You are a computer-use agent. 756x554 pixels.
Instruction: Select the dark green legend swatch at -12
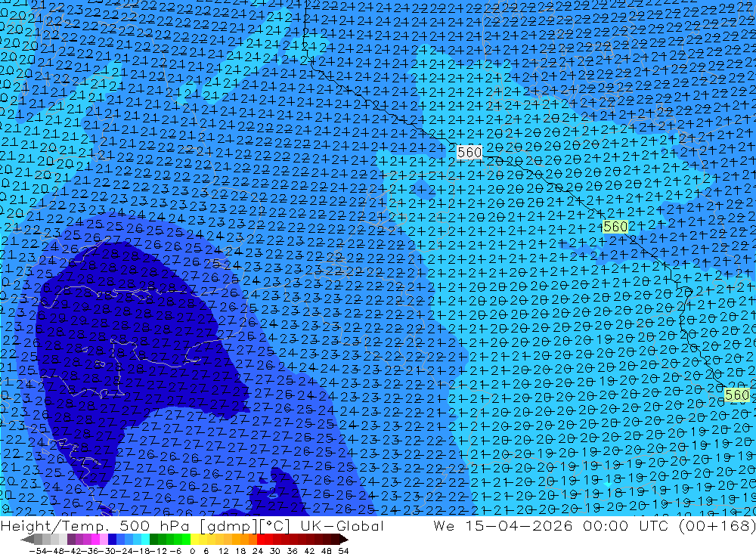point(153,540)
